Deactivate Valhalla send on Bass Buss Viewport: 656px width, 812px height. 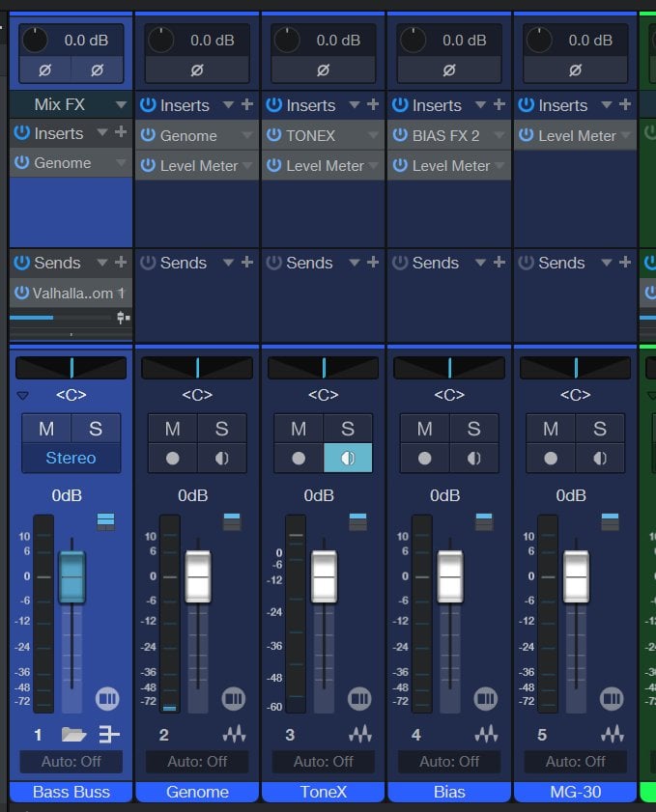21,293
